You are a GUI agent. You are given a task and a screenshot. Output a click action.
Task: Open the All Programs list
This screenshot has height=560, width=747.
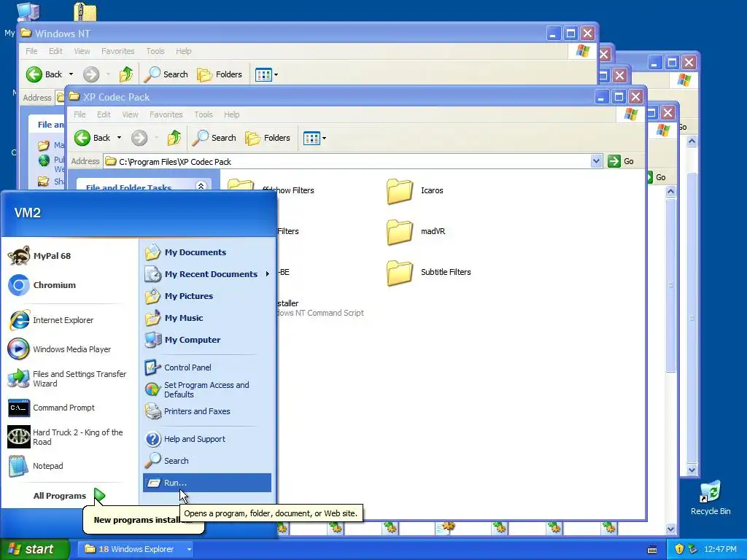click(69, 496)
